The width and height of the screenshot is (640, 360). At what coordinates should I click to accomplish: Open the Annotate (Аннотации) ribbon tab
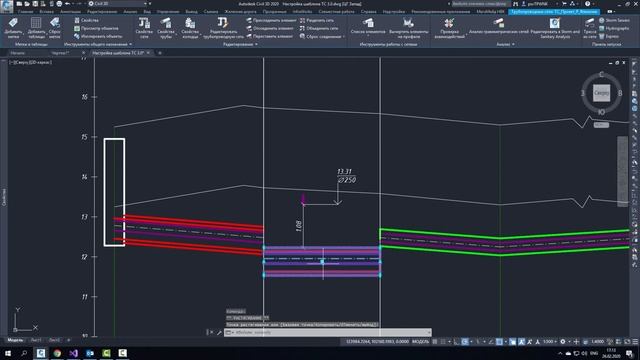tap(70, 12)
